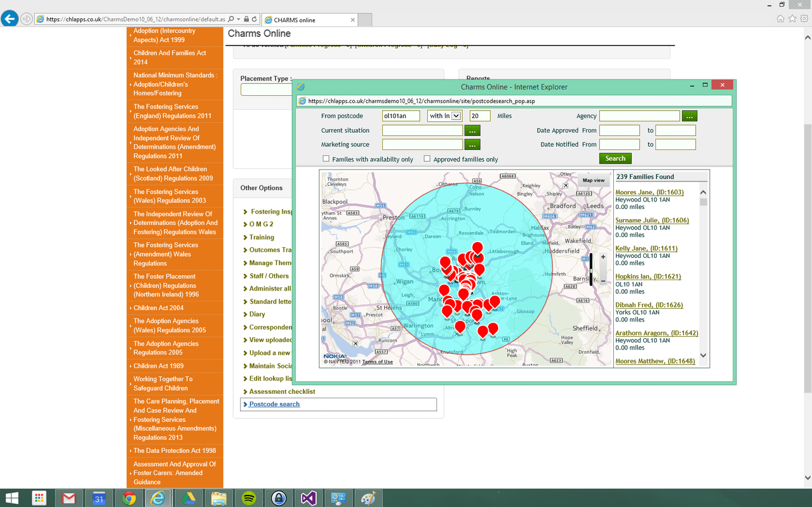Toggle Families with availability only checkbox
This screenshot has width=812, height=507.
tap(326, 159)
